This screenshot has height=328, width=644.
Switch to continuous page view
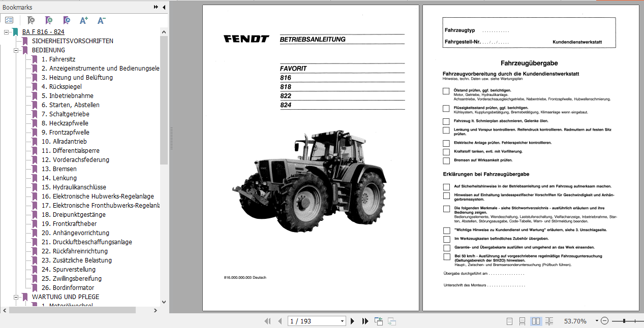523,321
